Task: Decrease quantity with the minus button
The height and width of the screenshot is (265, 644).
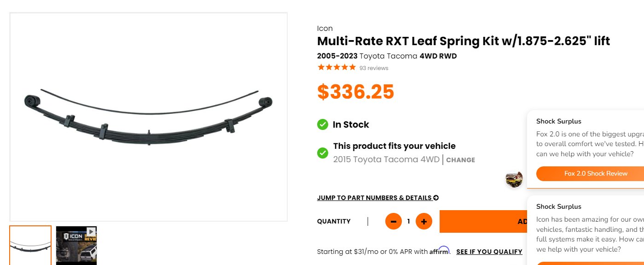Action: click(x=394, y=221)
